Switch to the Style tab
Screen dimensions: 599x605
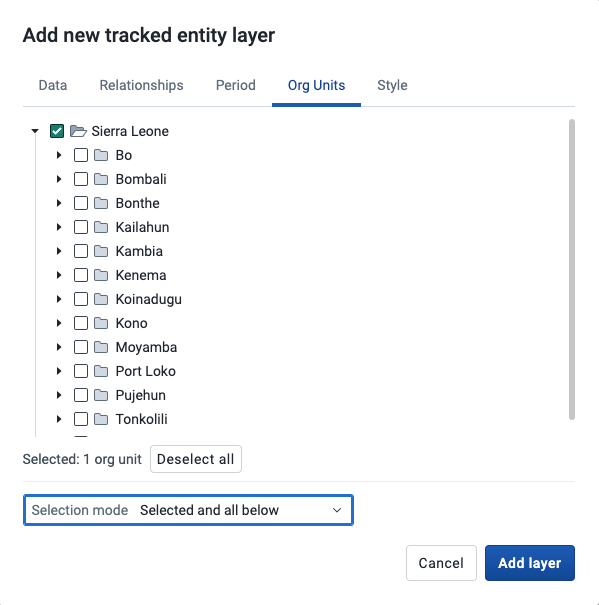click(392, 85)
